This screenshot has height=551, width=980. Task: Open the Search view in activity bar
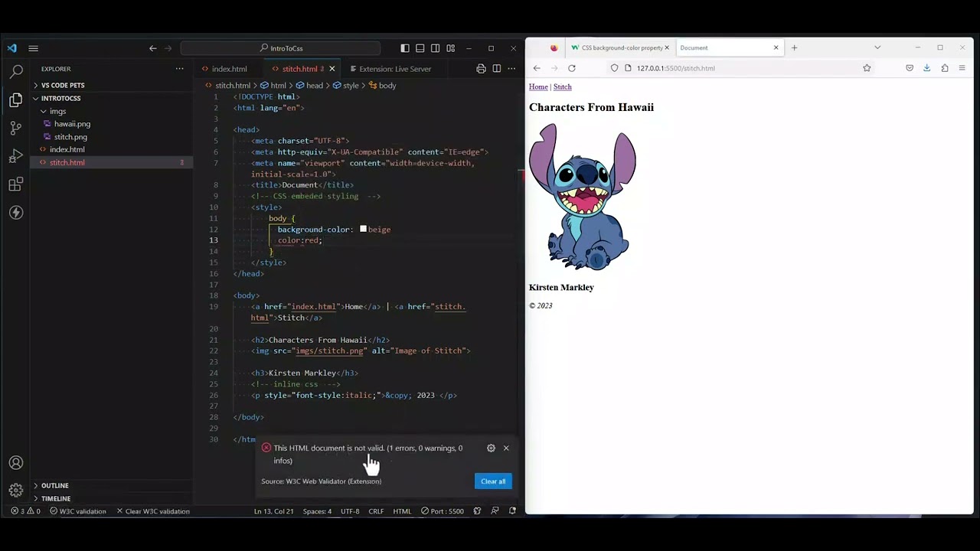[x=16, y=72]
